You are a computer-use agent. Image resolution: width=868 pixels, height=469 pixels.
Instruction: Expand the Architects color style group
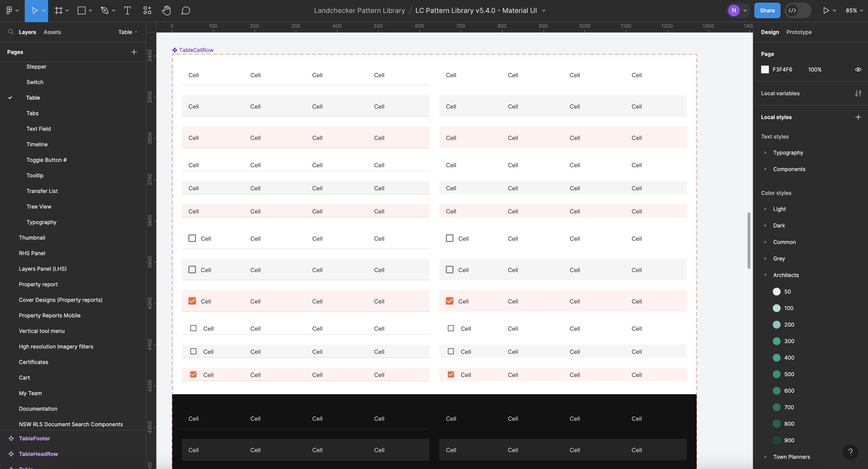766,275
